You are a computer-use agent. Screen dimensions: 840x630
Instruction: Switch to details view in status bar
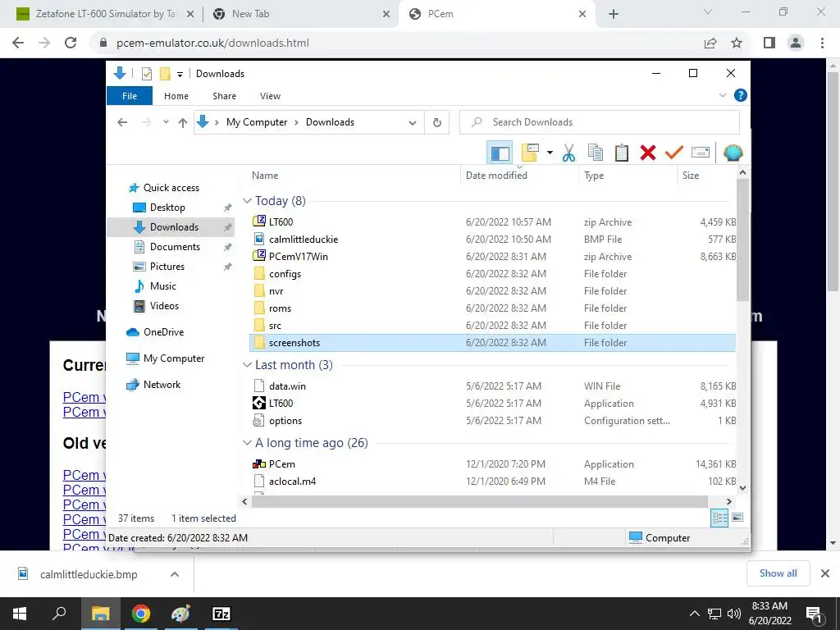pyautogui.click(x=719, y=518)
